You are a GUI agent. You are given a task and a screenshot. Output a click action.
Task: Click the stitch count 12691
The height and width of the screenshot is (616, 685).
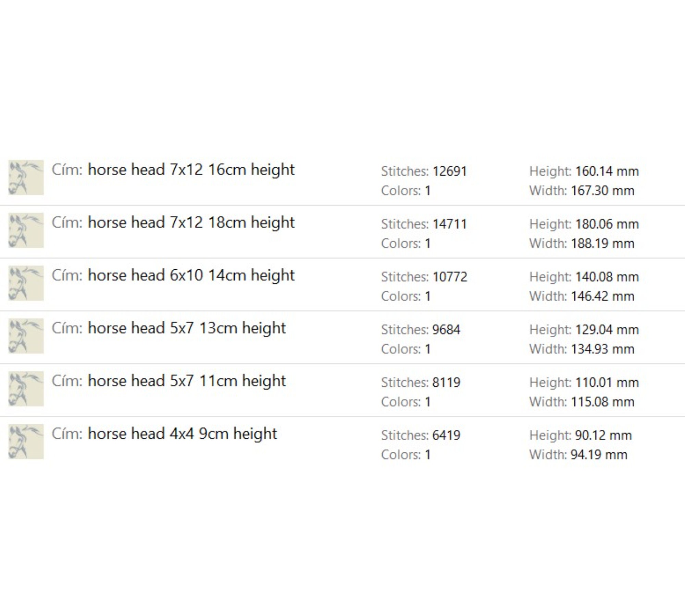tap(450, 171)
